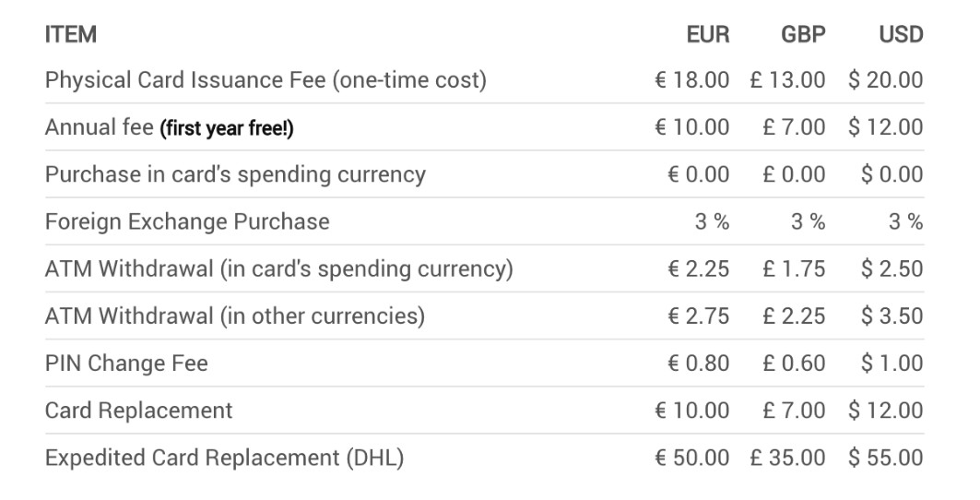
Task: Select Purchase in card's spending currency row
Action: [484, 174]
